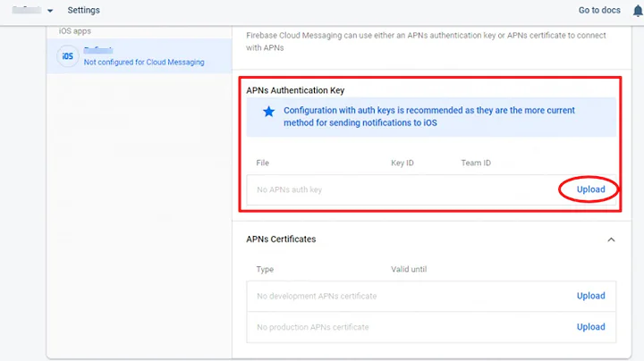The width and height of the screenshot is (644, 361).
Task: Click the Settings page title
Action: coord(83,10)
